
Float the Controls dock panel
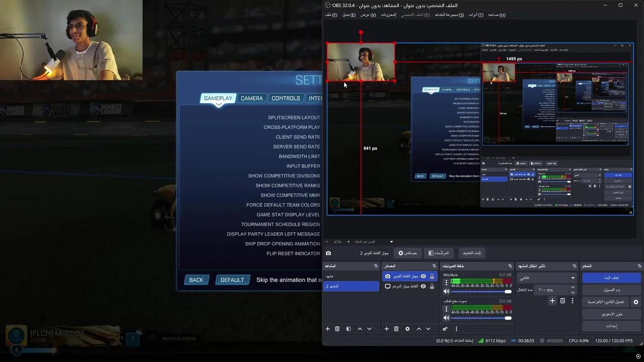pos(639,266)
